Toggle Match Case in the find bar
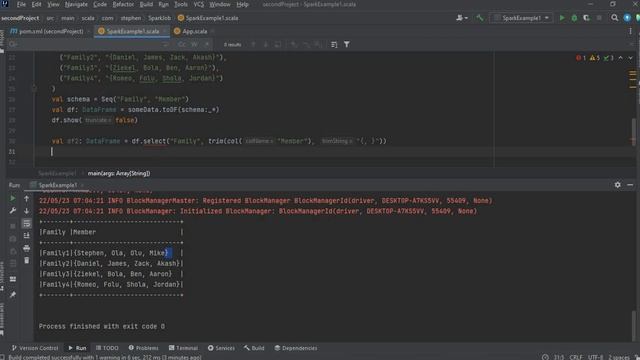Screen dimensions: 640x360 pos(182,44)
